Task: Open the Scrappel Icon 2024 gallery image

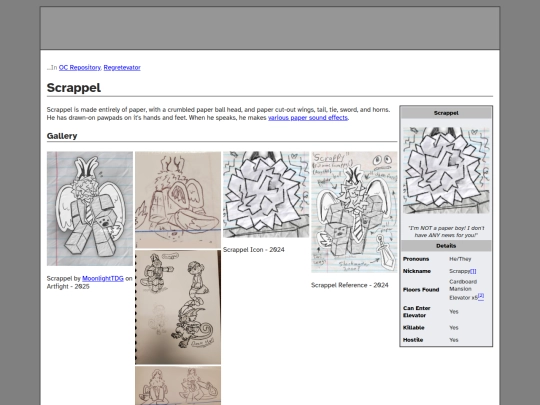Action: (x=266, y=195)
